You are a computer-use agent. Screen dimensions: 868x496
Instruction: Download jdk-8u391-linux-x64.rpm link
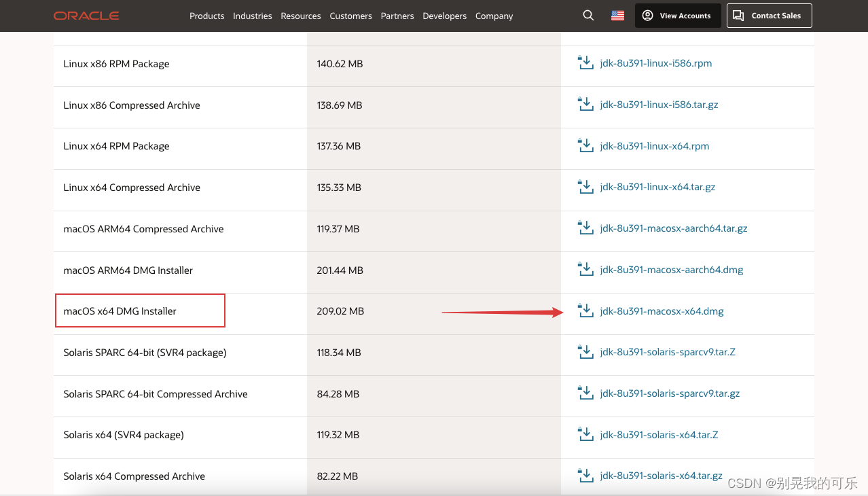655,145
